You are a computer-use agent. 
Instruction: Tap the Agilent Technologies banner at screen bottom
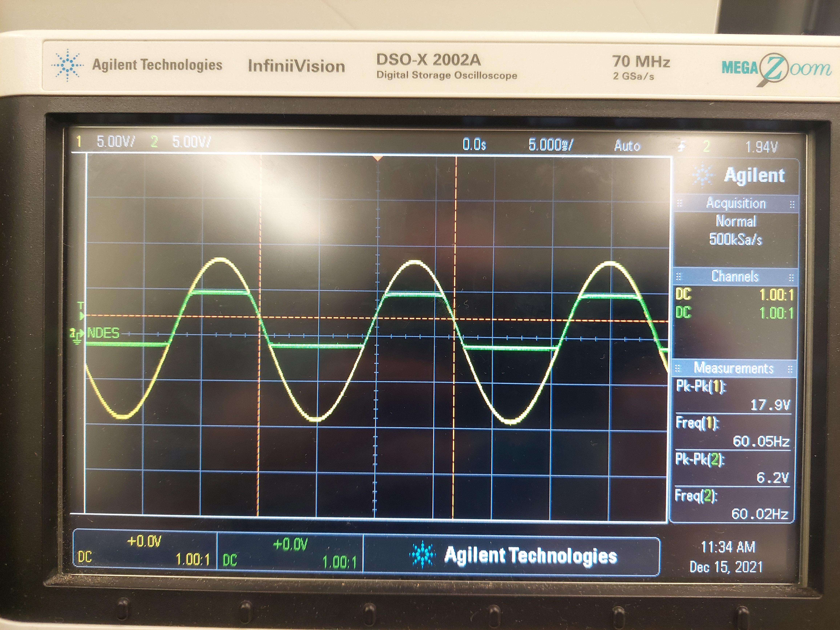pyautogui.click(x=512, y=555)
